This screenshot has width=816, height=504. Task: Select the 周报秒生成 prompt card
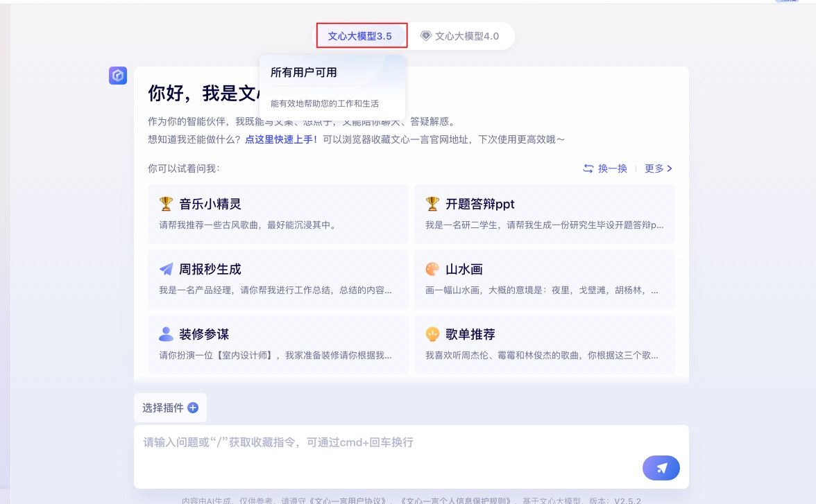278,279
